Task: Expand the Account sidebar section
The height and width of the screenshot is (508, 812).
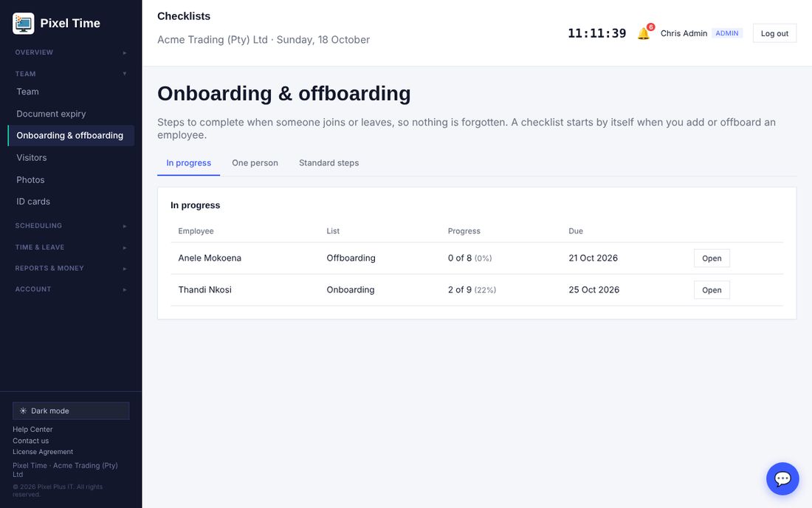Action: tap(71, 289)
